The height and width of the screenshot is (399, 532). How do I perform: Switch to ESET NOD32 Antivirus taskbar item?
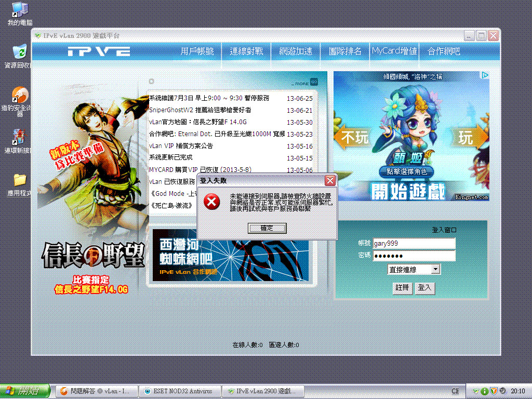tap(180, 391)
